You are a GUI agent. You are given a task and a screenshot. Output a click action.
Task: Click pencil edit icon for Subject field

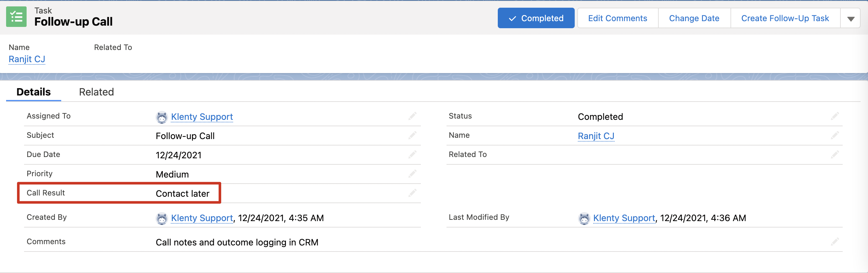click(413, 136)
